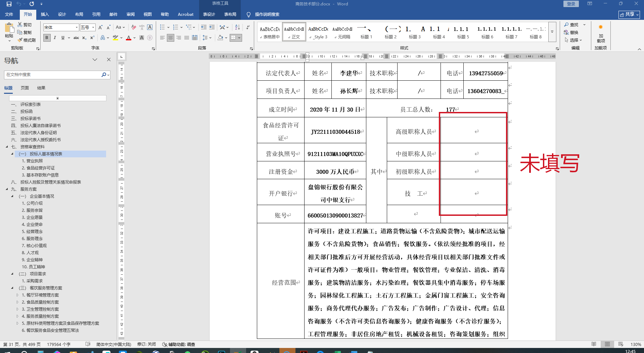Image resolution: width=644 pixels, height=353 pixels.
Task: Open the font size dropdown showing 五号
Action: pyautogui.click(x=93, y=27)
